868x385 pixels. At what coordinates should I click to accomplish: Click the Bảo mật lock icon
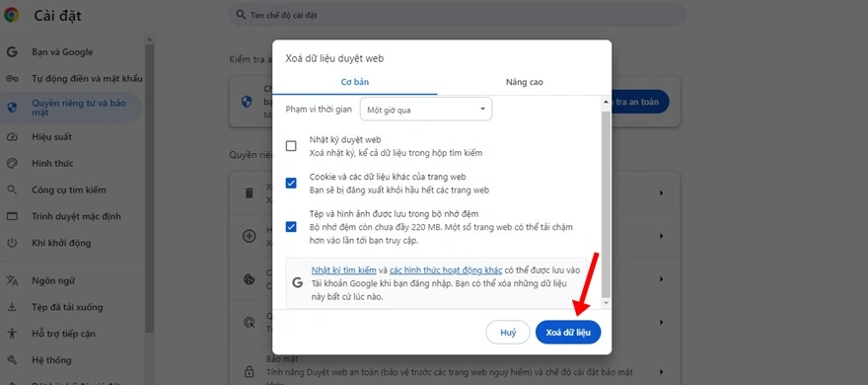click(x=250, y=371)
